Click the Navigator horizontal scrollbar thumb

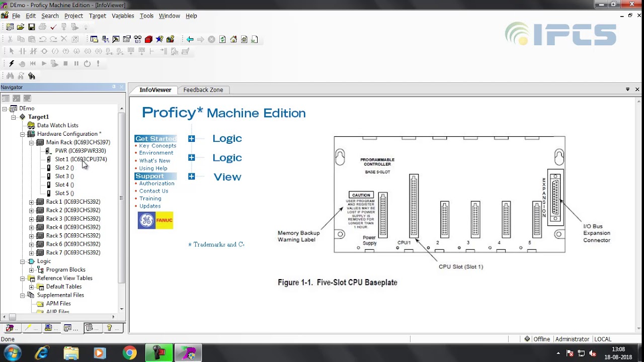pyautogui.click(x=12, y=317)
